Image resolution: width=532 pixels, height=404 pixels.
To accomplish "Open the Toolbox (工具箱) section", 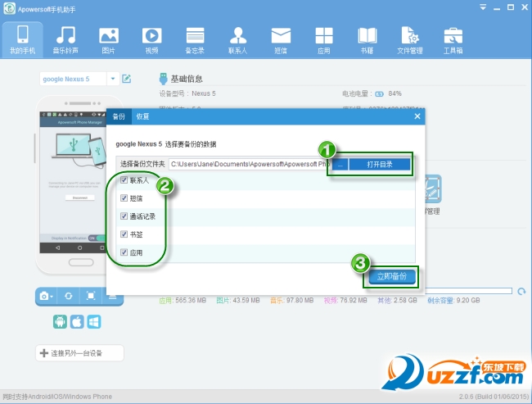I will pos(453,40).
